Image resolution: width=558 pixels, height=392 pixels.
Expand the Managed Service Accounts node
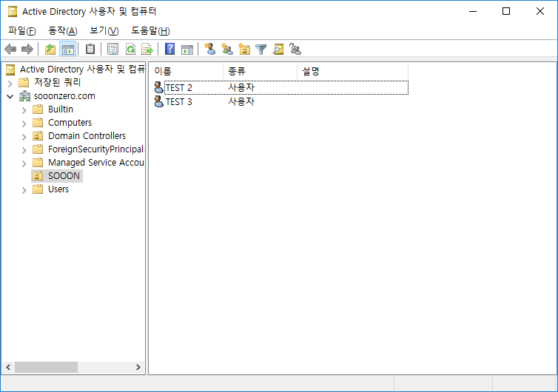pos(24,163)
